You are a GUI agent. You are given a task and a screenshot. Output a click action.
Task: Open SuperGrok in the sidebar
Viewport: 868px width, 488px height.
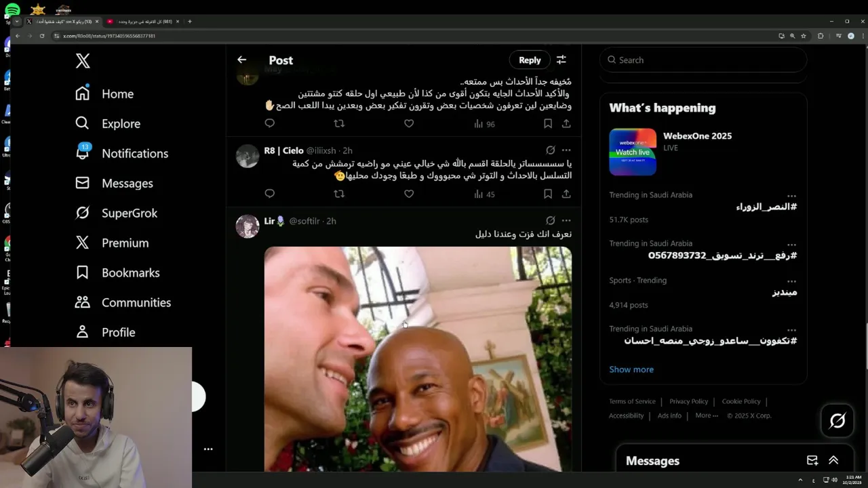tap(116, 213)
